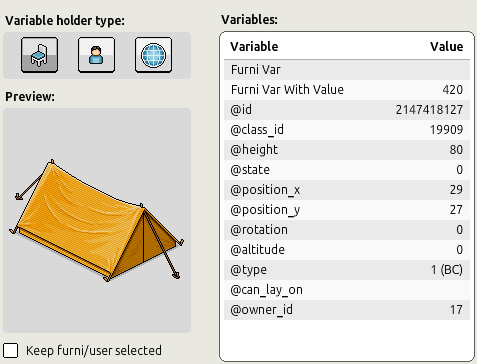Select the global variable holder type
Screen dimensions: 477x364
coord(153,55)
